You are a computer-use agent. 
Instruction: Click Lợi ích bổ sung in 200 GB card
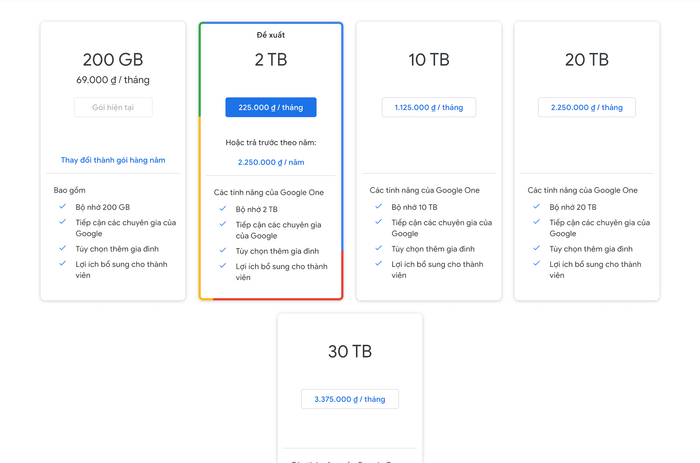(121, 270)
